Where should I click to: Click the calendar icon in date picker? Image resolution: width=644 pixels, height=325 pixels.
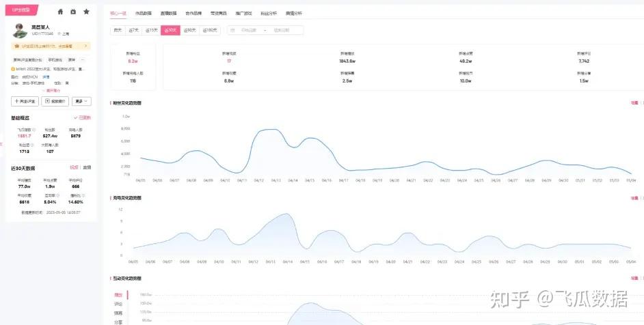click(232, 30)
